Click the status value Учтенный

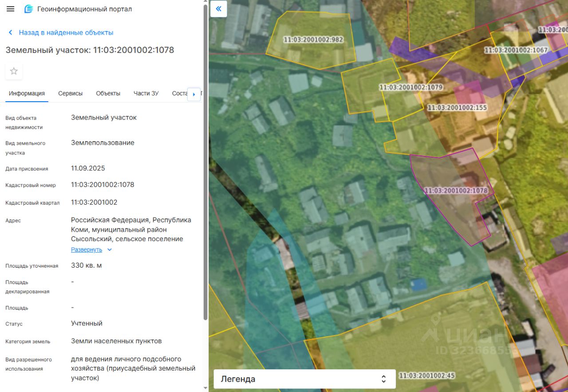[87, 324]
